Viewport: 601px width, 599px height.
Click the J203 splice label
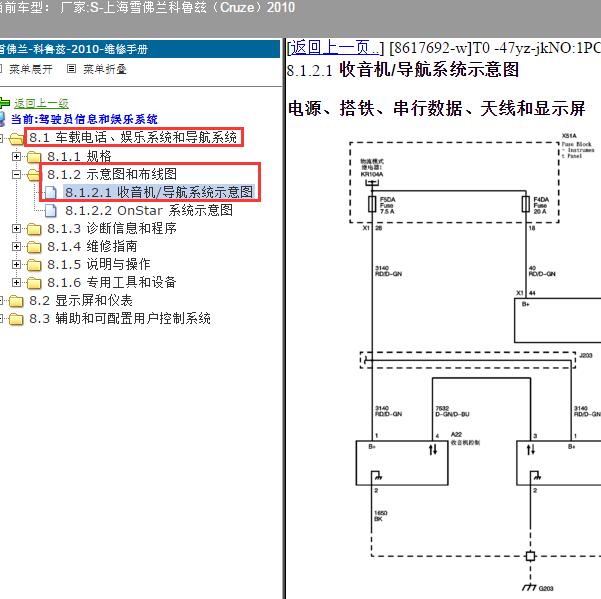coord(585,356)
